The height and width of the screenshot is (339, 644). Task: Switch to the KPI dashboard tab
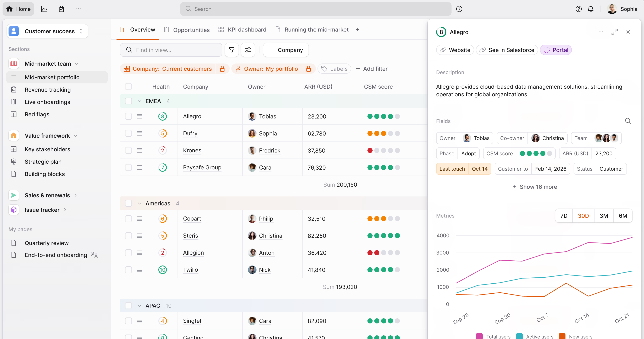(242, 30)
